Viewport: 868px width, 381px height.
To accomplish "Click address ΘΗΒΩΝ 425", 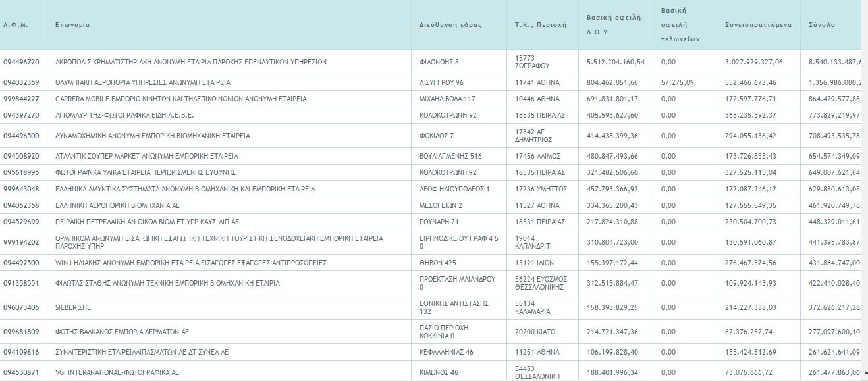I will click(437, 263).
